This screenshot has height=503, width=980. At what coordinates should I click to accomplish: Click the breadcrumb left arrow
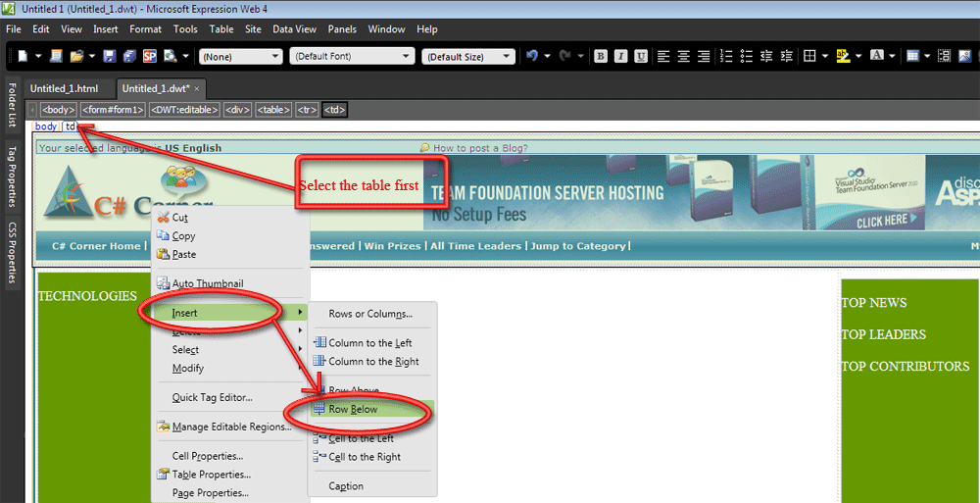tap(32, 110)
